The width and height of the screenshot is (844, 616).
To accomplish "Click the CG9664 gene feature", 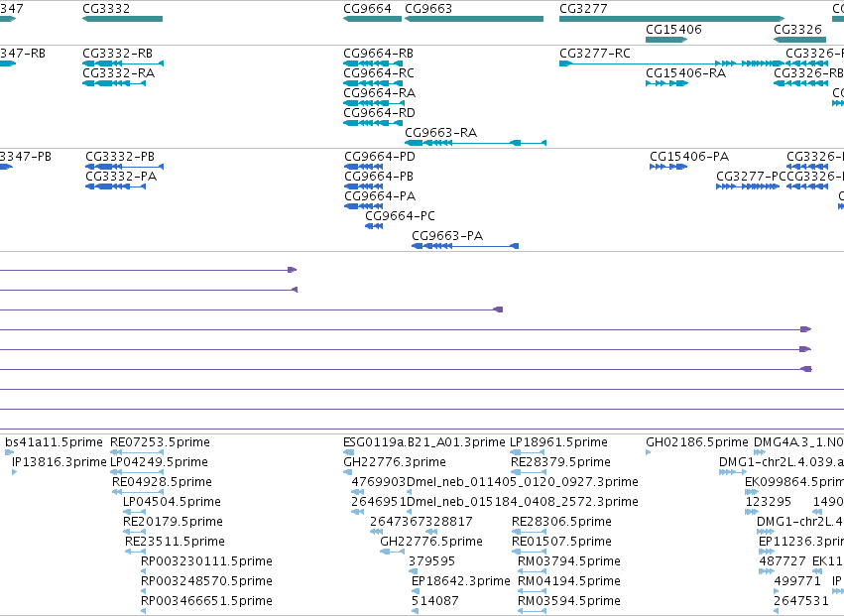I will point(373,19).
